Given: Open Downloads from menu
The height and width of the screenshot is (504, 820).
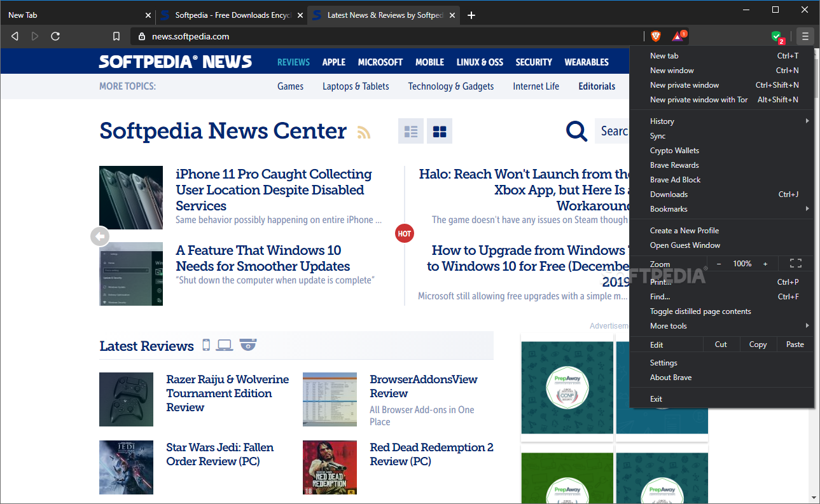Looking at the screenshot, I should point(721,194).
